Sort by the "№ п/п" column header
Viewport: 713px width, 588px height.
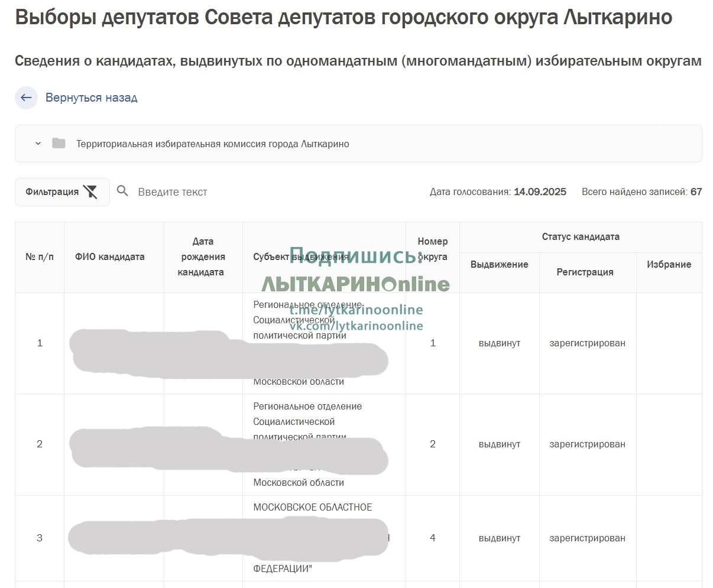click(40, 257)
